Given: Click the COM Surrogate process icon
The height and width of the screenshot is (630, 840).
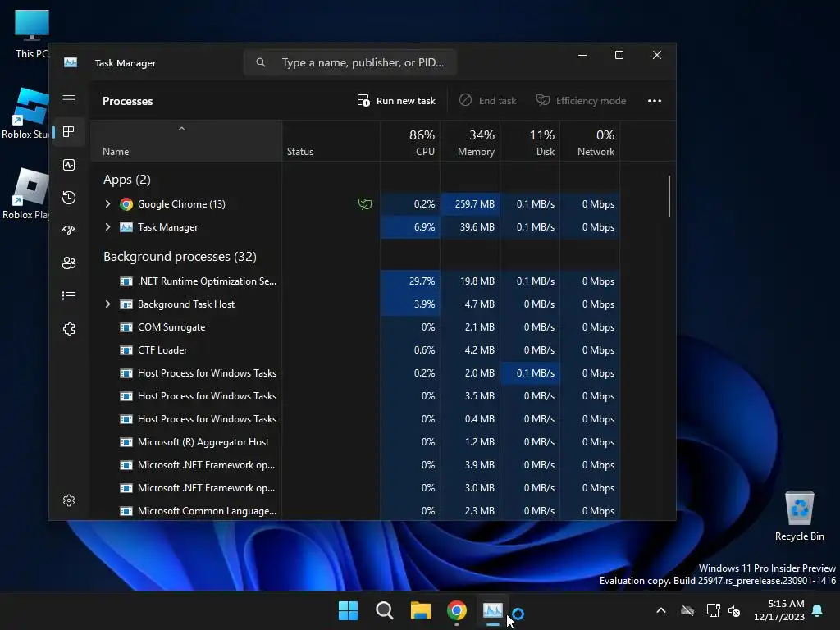Looking at the screenshot, I should [126, 327].
